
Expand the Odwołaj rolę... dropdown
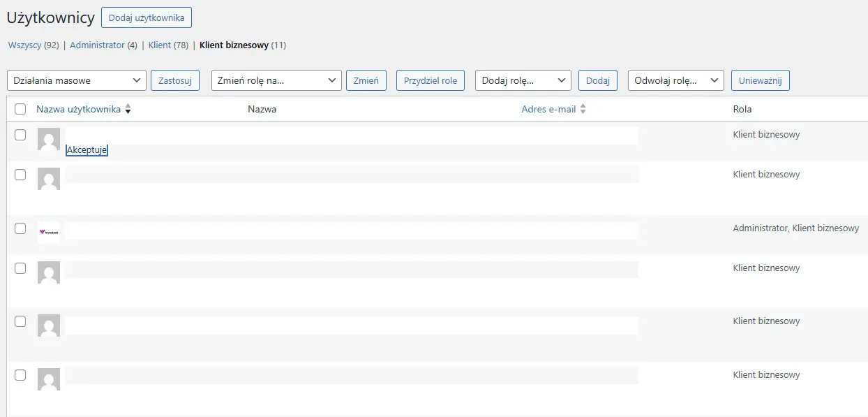pyautogui.click(x=675, y=80)
